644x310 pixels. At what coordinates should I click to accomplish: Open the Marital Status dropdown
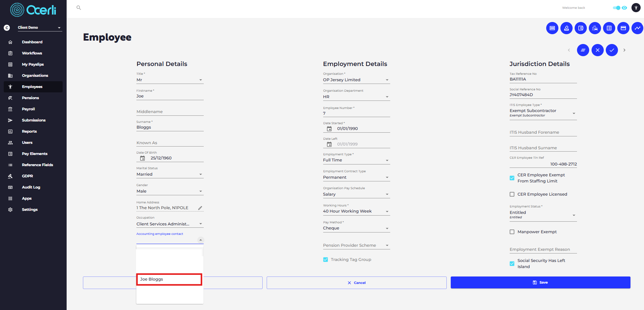coord(170,175)
